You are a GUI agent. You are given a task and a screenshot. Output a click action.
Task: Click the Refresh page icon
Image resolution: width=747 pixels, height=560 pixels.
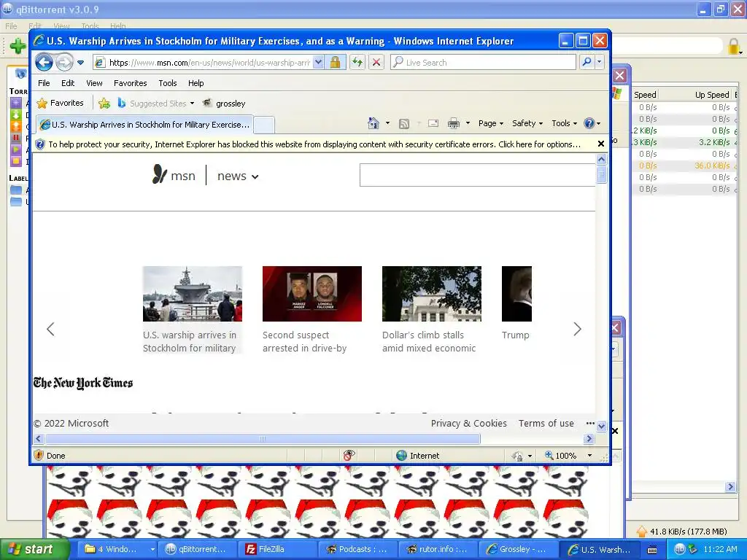357,63
